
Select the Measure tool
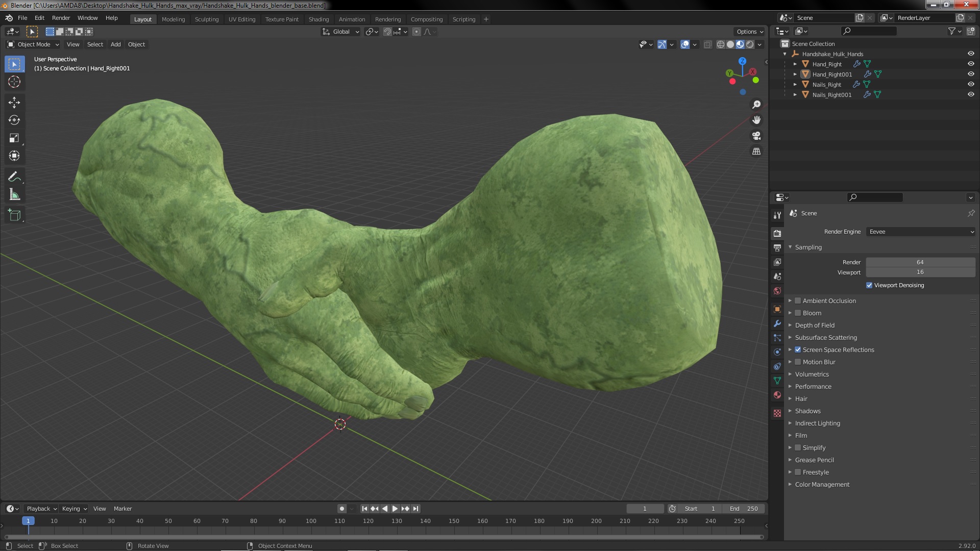point(14,194)
